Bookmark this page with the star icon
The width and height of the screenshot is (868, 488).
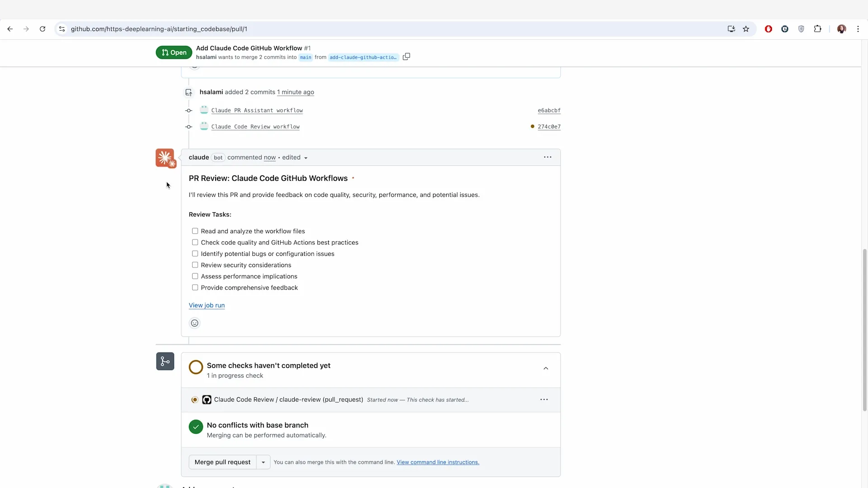click(746, 29)
